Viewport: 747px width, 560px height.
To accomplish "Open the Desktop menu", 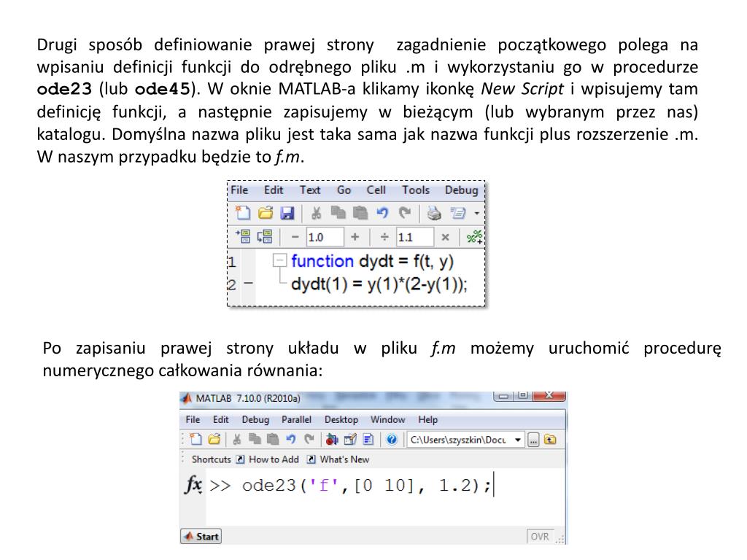I will click(x=341, y=420).
